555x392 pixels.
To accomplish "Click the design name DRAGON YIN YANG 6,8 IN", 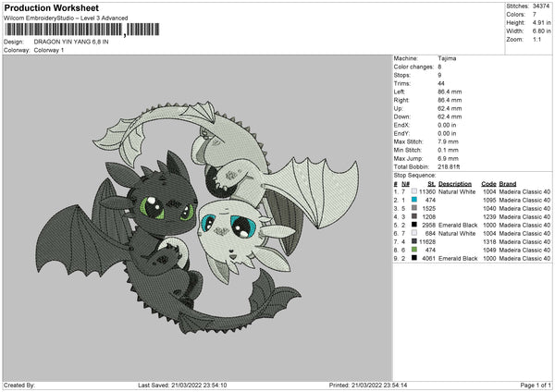I will tap(71, 42).
